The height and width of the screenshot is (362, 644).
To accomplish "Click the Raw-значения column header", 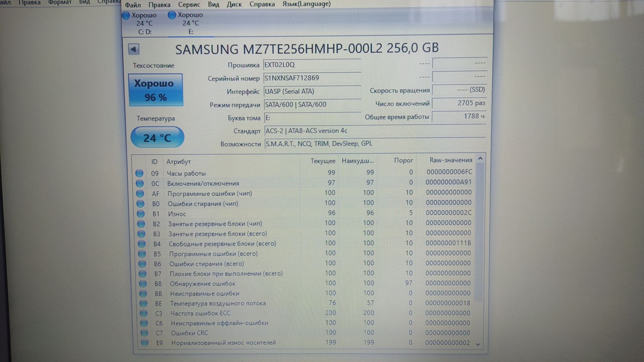I will pyautogui.click(x=451, y=160).
